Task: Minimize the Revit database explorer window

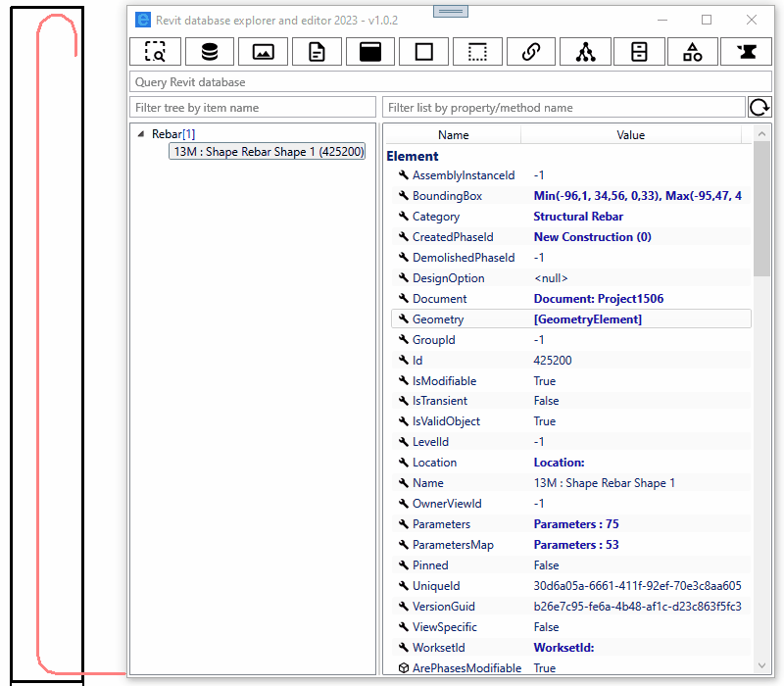Action: point(662,20)
